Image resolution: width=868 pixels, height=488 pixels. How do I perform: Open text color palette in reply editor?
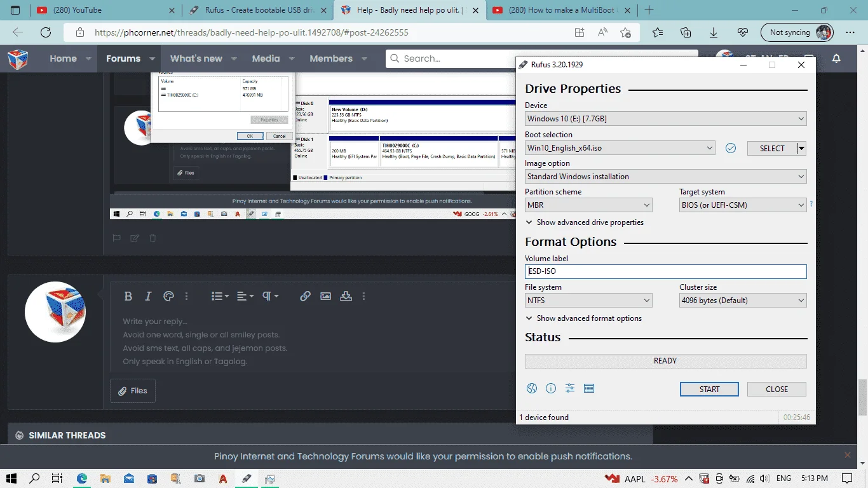click(x=168, y=296)
